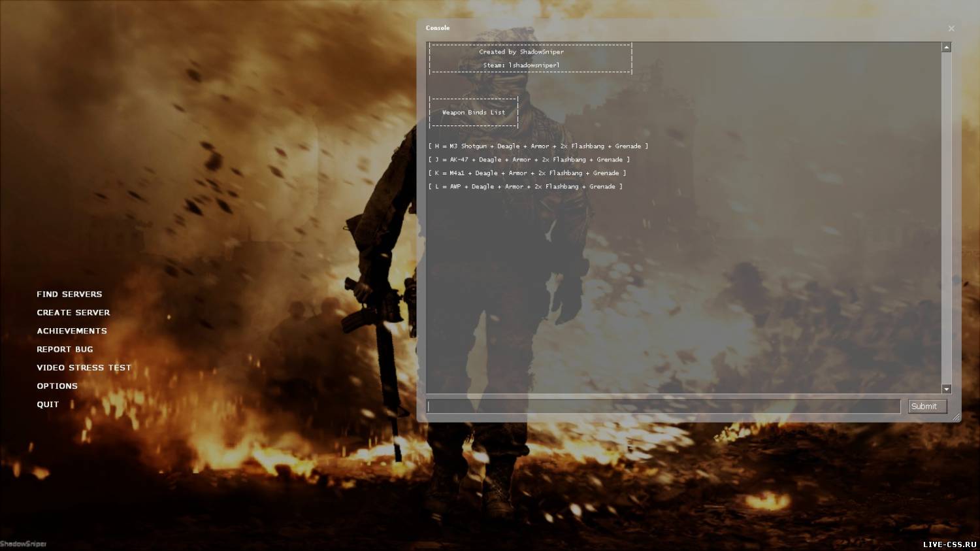Image resolution: width=980 pixels, height=551 pixels.
Task: Select Quit from the main menu
Action: 48,404
